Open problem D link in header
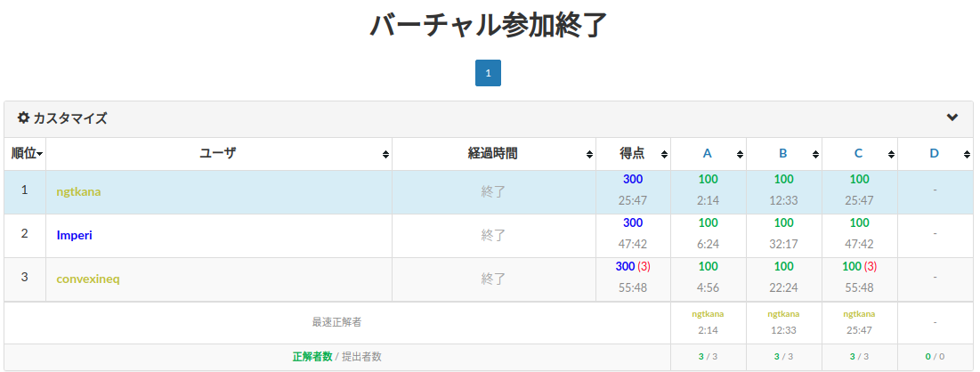980x372 pixels. [935, 154]
